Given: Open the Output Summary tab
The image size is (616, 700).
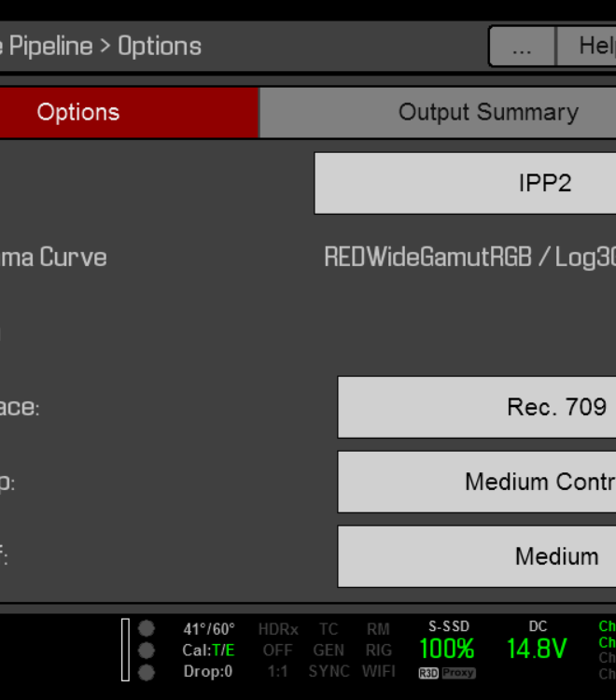Looking at the screenshot, I should tap(439, 113).
